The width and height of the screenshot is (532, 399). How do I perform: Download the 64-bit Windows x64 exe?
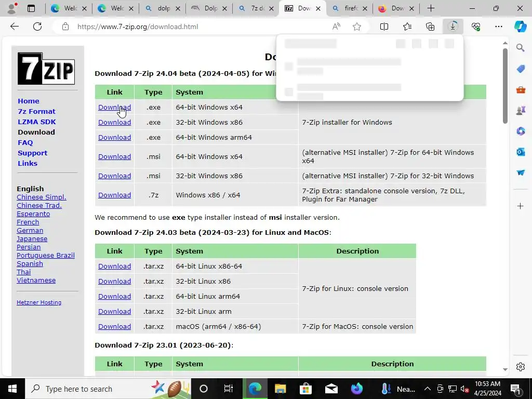click(114, 107)
